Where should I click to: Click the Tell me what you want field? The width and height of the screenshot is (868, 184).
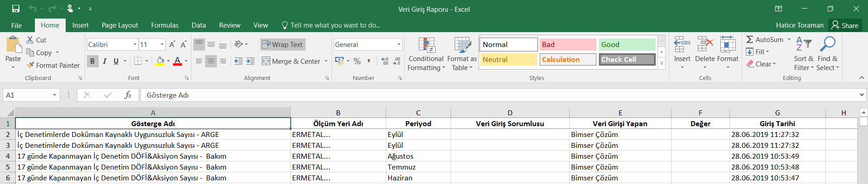(335, 25)
